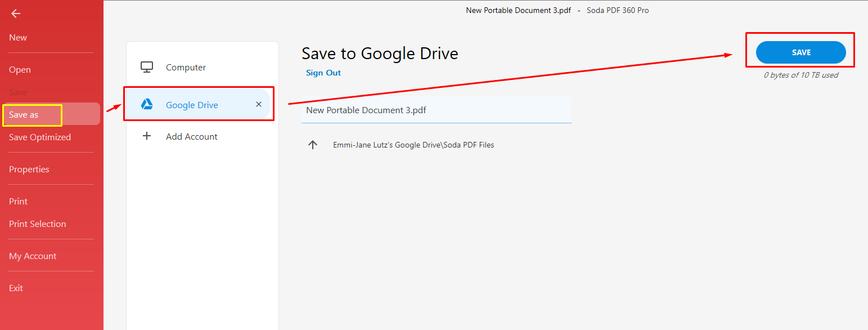Click the Soda PDF Files folder path
Screen dimensions: 868x330
(413, 145)
